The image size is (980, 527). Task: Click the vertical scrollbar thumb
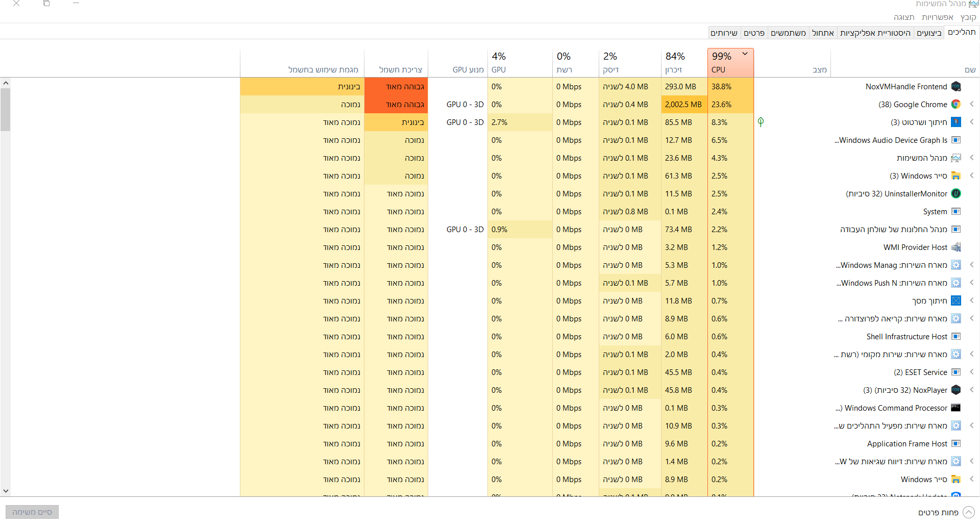click(x=6, y=110)
